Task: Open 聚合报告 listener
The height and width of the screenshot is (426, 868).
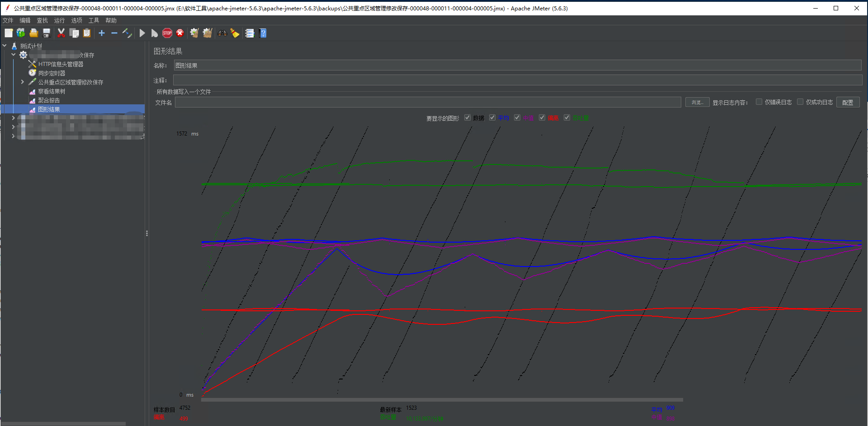Action: tap(49, 100)
